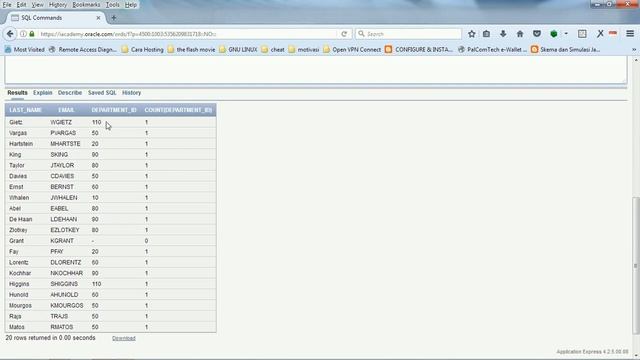Click the X extension toolbar icon
This screenshot has width=640, height=360.
coord(600,34)
